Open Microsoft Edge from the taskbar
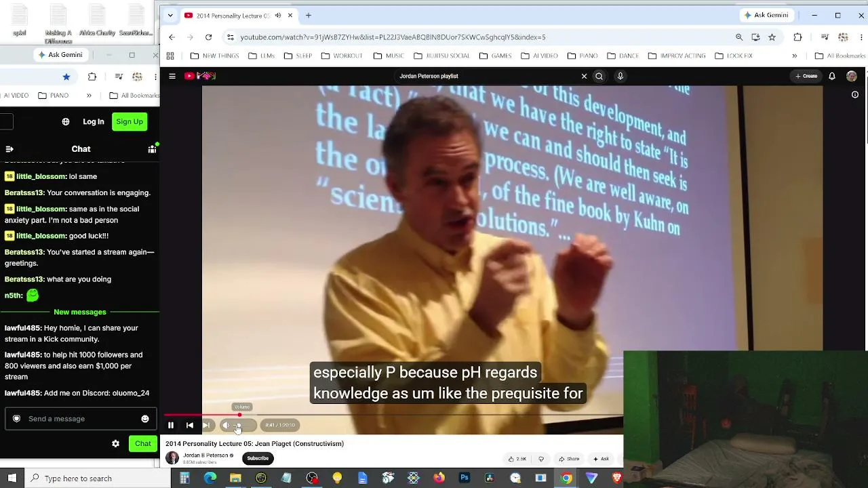 click(210, 479)
